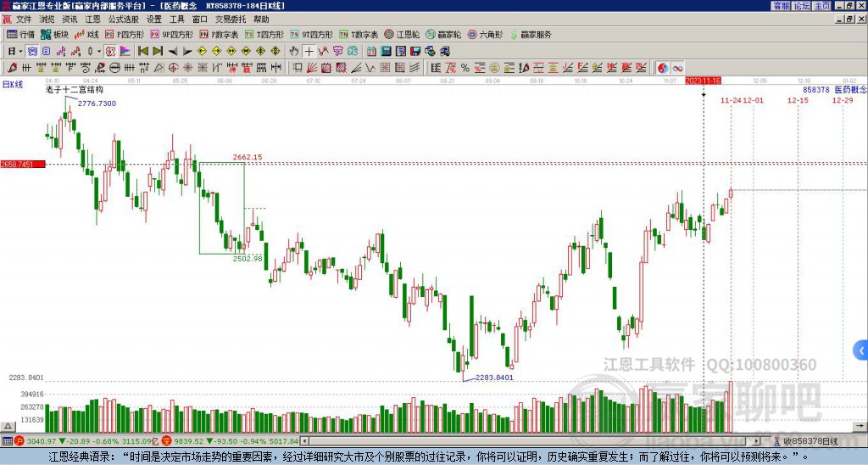
Task: Open the 交易委托 menu
Action: (x=231, y=20)
